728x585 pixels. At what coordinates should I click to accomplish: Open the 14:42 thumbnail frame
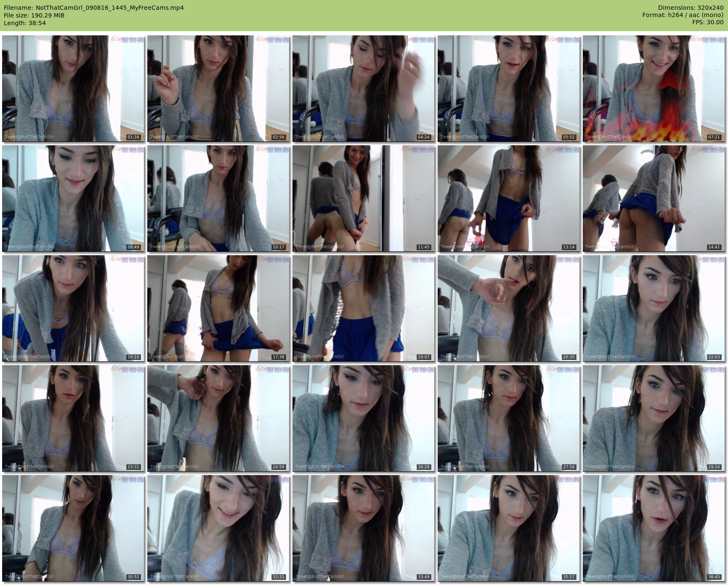[654, 199]
